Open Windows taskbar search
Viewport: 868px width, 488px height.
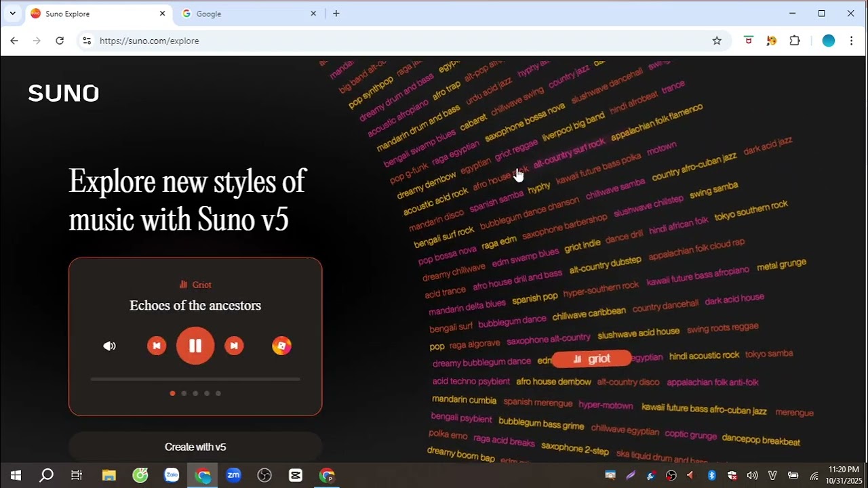click(x=46, y=475)
